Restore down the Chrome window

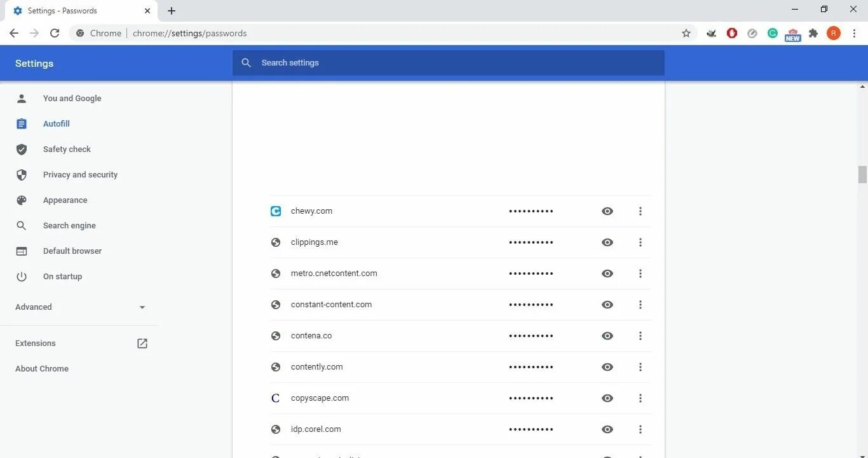[824, 9]
